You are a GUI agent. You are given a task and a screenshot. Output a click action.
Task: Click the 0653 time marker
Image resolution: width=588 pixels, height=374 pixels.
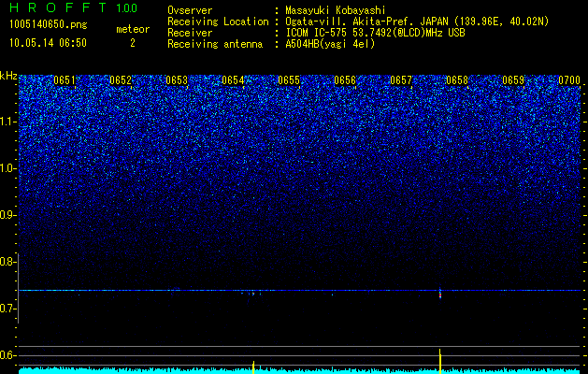177,80
